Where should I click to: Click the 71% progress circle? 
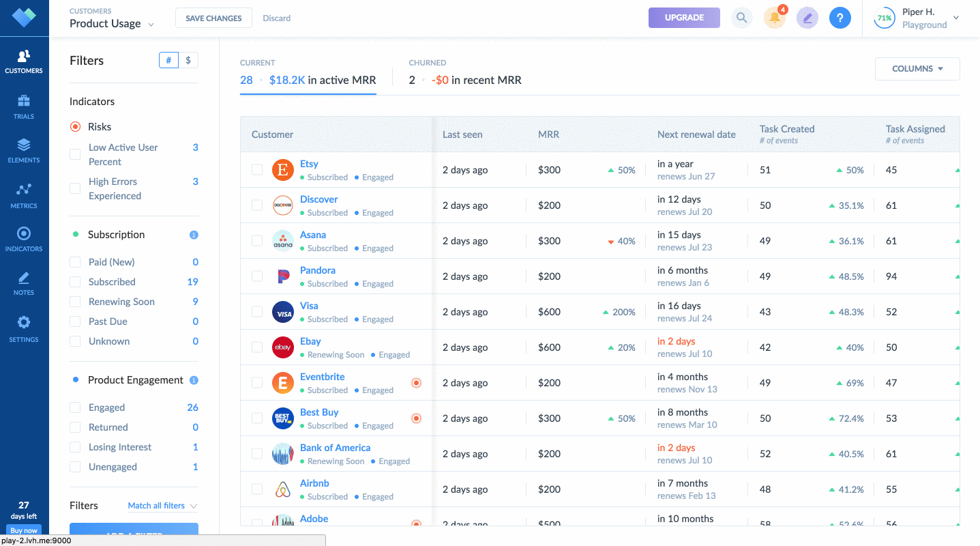[885, 18]
